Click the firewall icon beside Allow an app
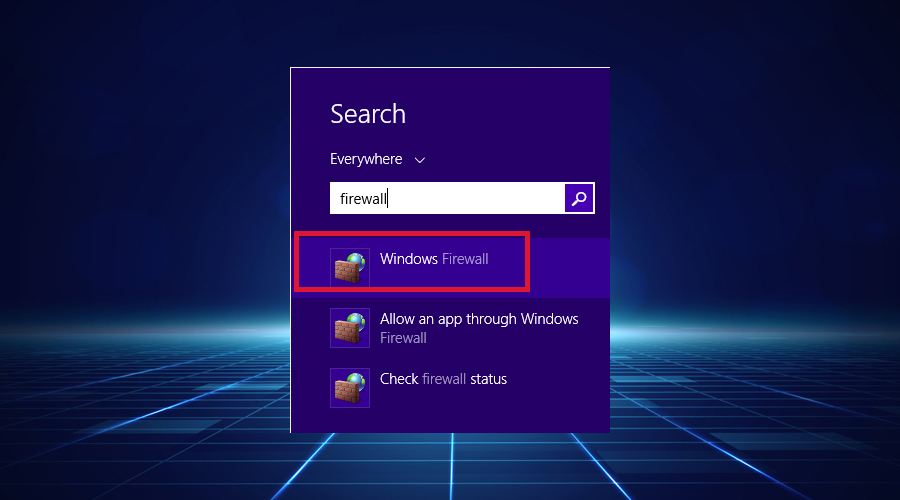The image size is (900, 500). 350,328
